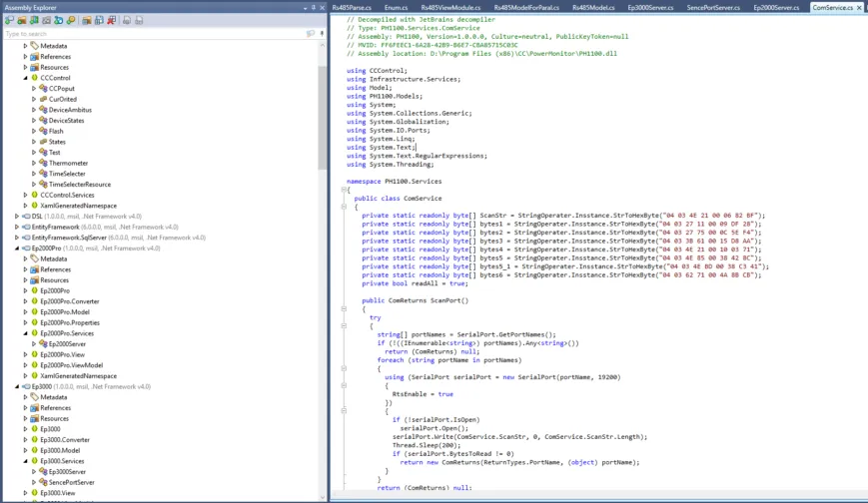Select the Flash class tree row

click(56, 131)
